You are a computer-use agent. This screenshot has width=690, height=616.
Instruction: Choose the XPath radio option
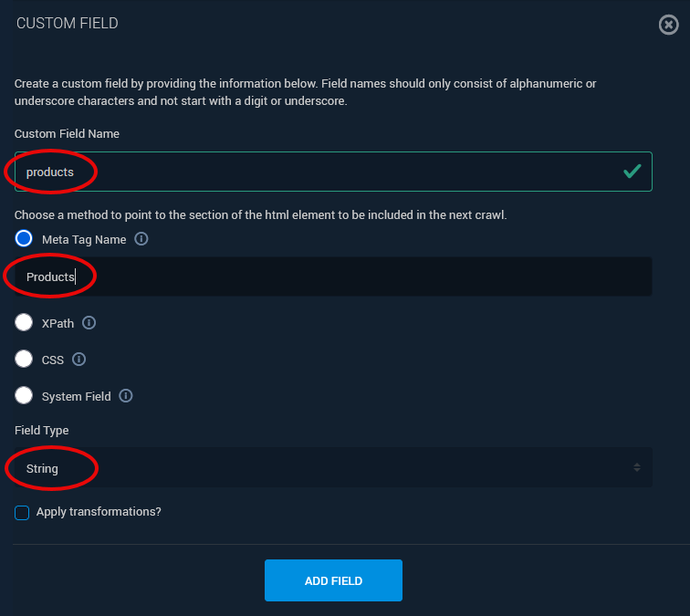click(25, 323)
